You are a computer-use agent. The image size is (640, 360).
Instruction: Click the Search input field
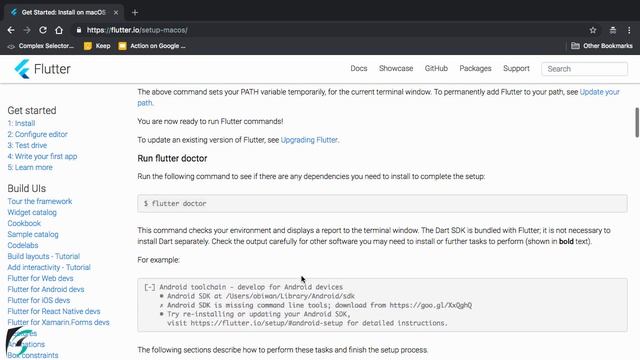tap(584, 69)
